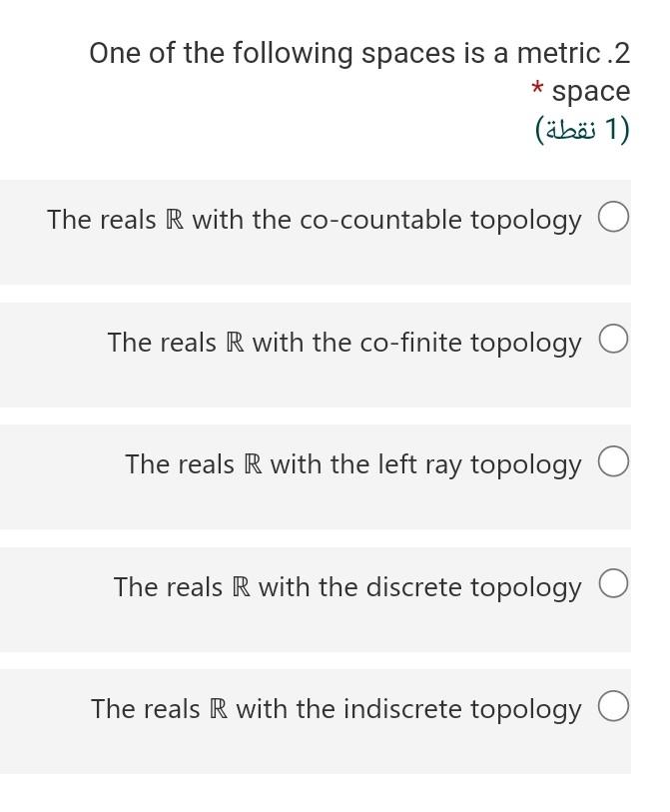The width and height of the screenshot is (670, 812).
Task: Click the 'co-finite topology' answer text
Action: point(470,344)
